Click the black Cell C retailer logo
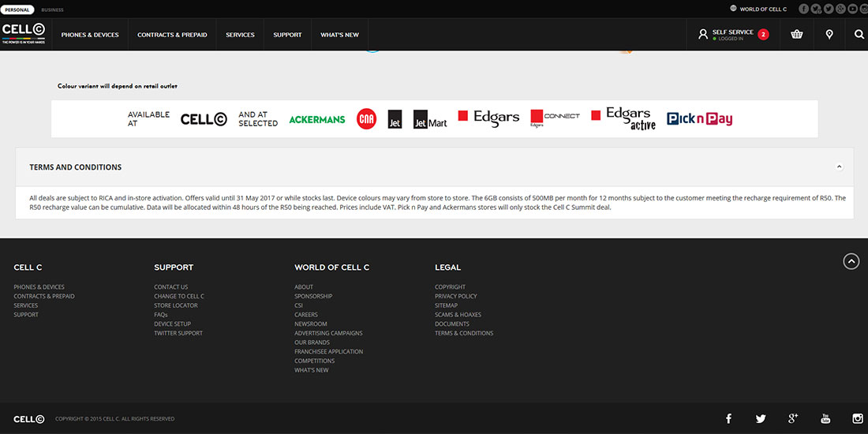Screen dimensions: 868x434 [x=204, y=119]
